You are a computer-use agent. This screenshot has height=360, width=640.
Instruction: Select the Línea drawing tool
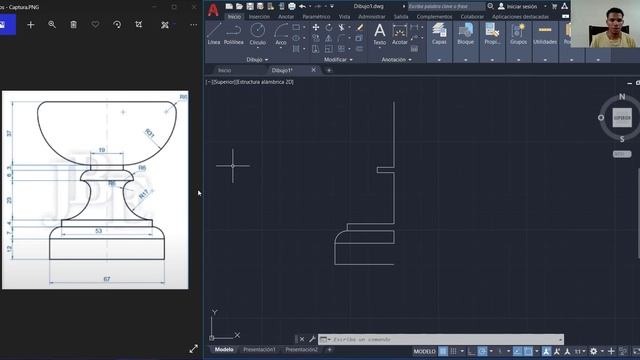click(214, 33)
